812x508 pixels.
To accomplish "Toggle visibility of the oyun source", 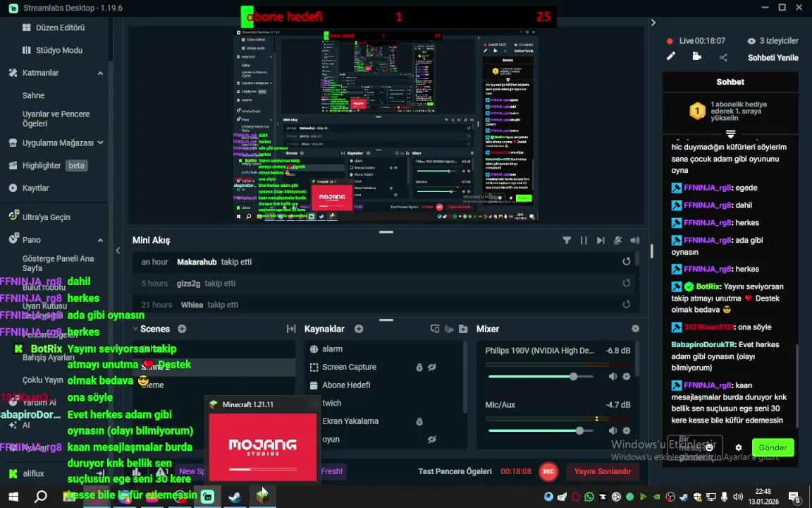I will (x=432, y=440).
